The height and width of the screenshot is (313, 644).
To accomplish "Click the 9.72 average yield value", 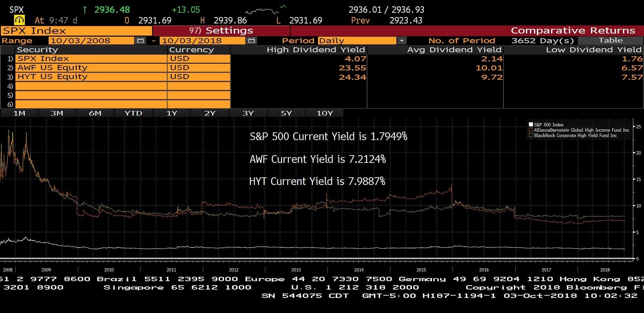I will 492,77.
